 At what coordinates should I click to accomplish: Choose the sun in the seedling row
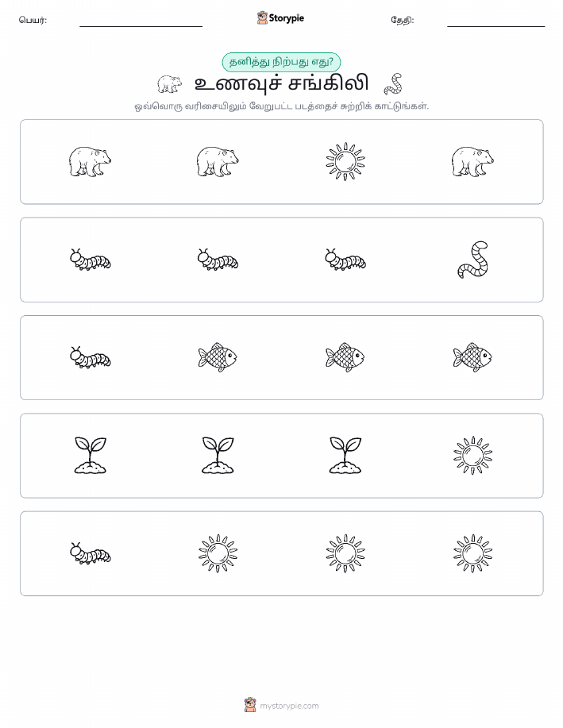(473, 456)
